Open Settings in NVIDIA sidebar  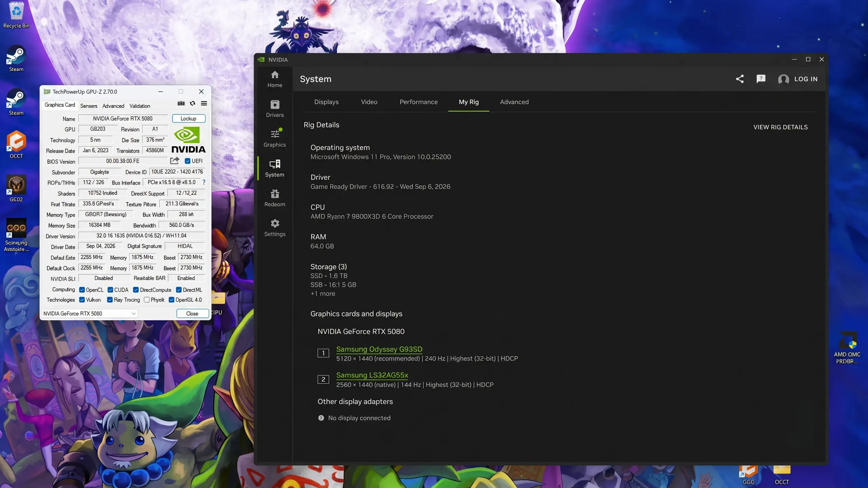point(275,228)
